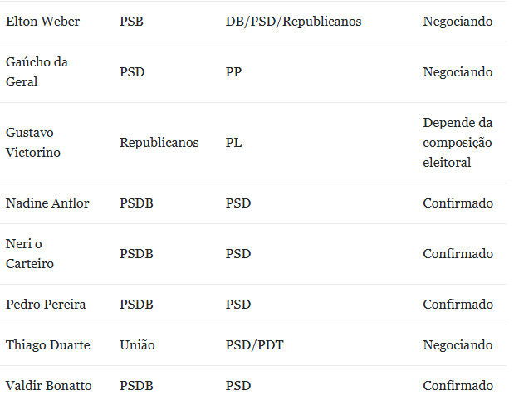Click Negociando in Gaúcho da Geral row
This screenshot has height=420, width=514.
click(x=458, y=72)
